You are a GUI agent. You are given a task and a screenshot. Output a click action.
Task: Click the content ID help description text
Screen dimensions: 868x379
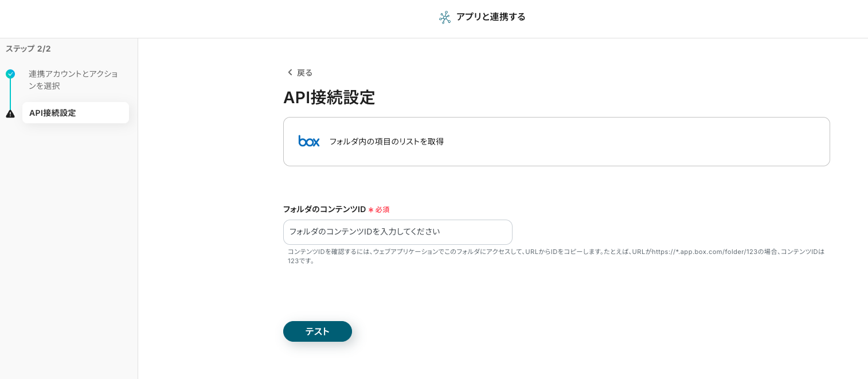click(556, 256)
